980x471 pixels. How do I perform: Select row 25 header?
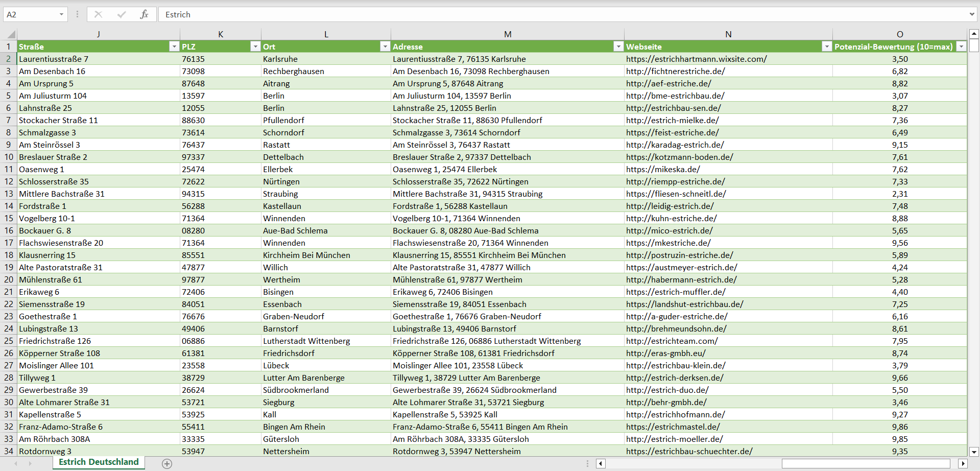pyautogui.click(x=9, y=341)
